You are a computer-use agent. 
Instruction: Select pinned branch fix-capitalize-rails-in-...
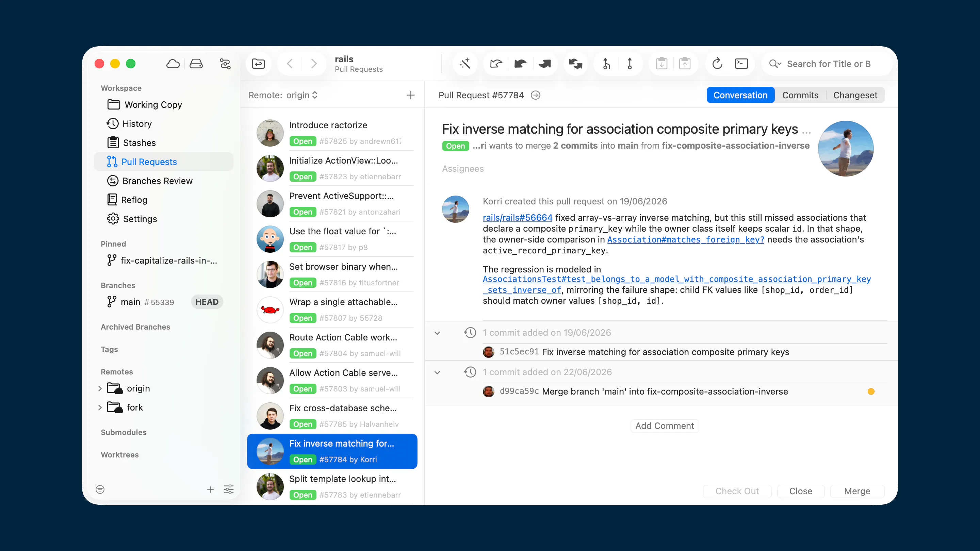[x=164, y=261]
